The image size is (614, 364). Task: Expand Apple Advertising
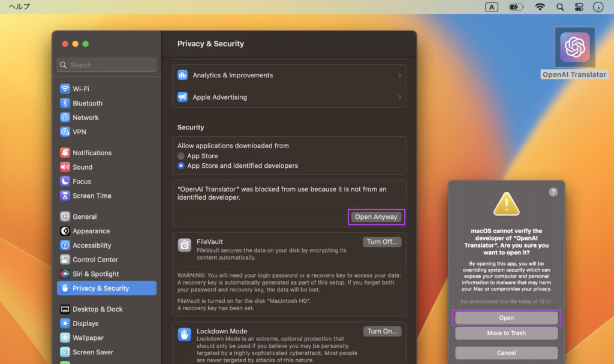(x=290, y=97)
